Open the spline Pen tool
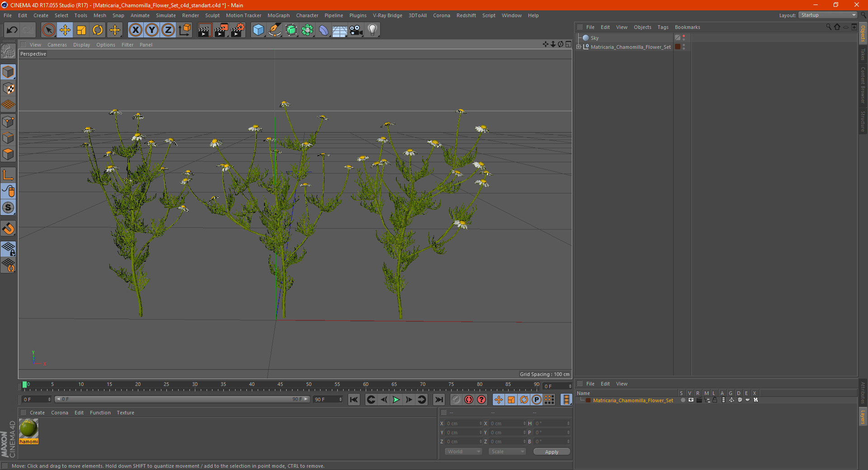868x470 pixels. (274, 30)
